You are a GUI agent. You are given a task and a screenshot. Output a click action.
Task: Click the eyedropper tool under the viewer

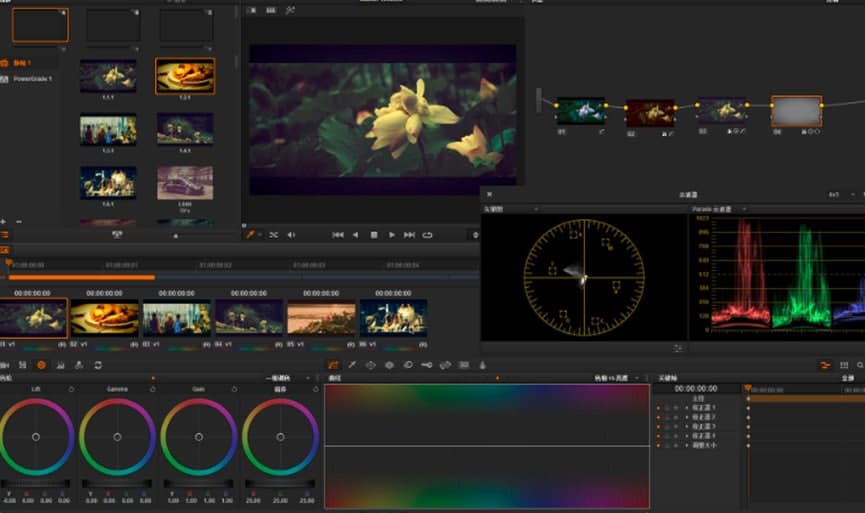252,235
